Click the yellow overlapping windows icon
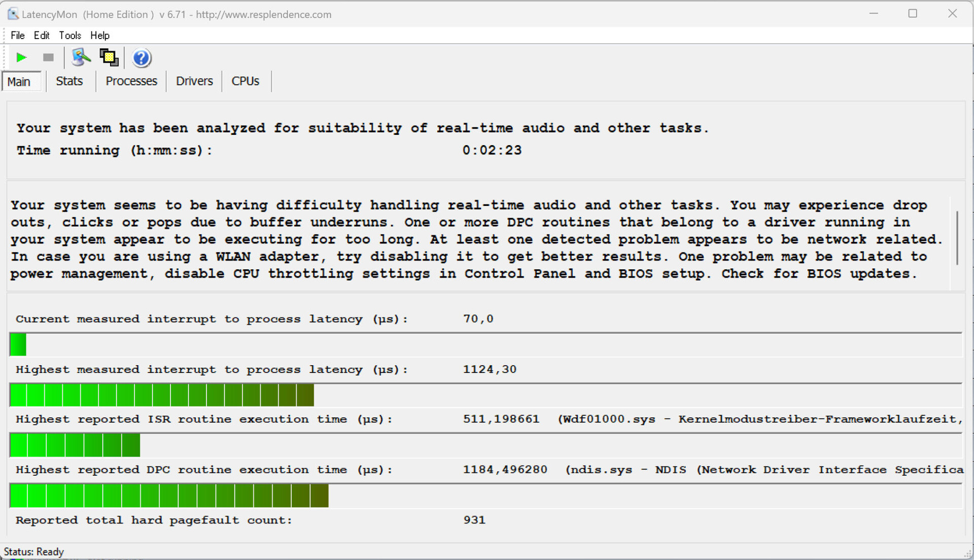974x560 pixels. [x=109, y=57]
